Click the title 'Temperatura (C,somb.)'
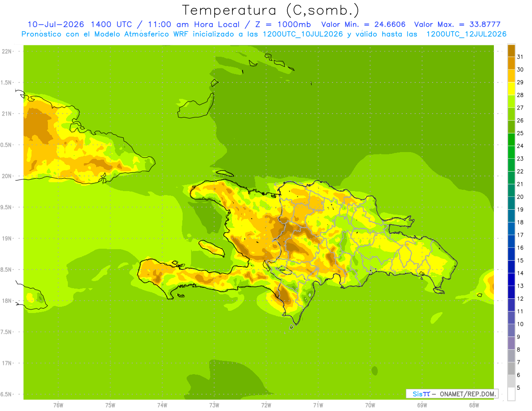Viewport: 532px width, 411px height. pos(270,10)
